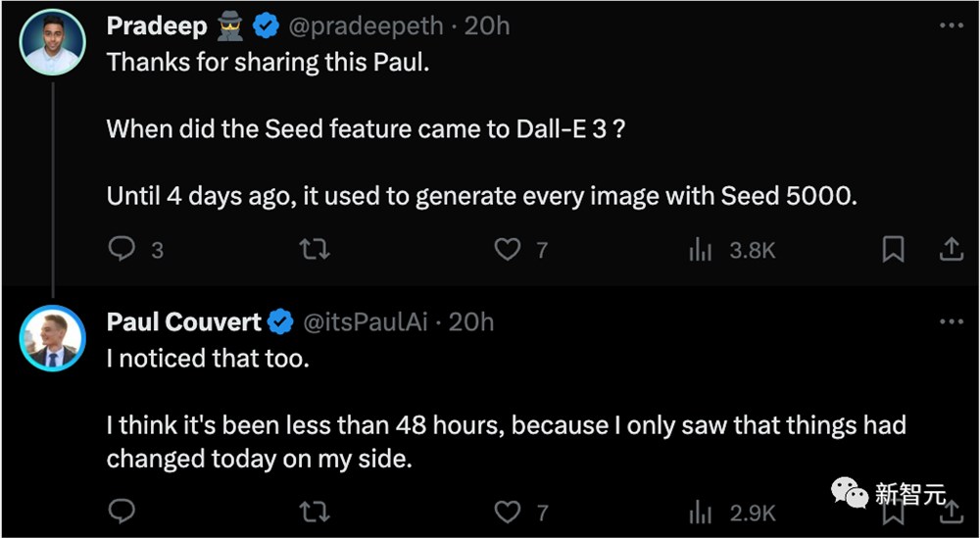
Task: Open the @itsPaulAi handle link
Action: click(366, 321)
